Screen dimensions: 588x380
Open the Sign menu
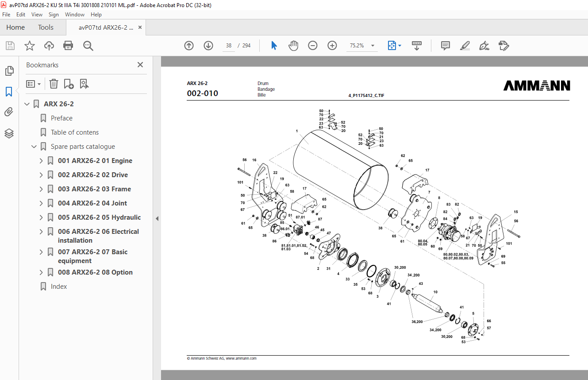(54, 15)
